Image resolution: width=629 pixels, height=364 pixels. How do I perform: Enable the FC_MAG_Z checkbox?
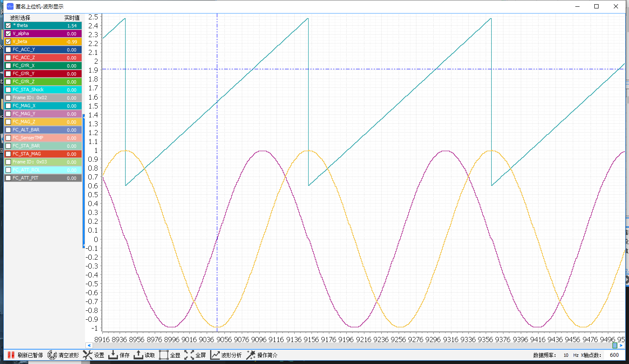point(8,122)
